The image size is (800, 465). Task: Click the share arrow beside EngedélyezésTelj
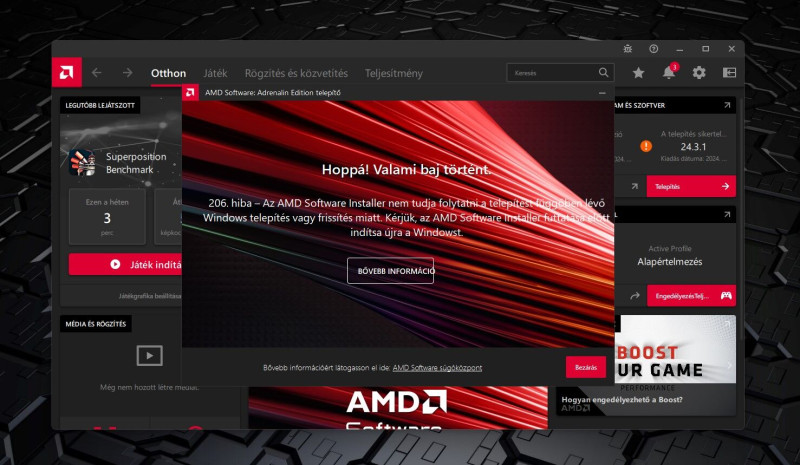point(634,296)
